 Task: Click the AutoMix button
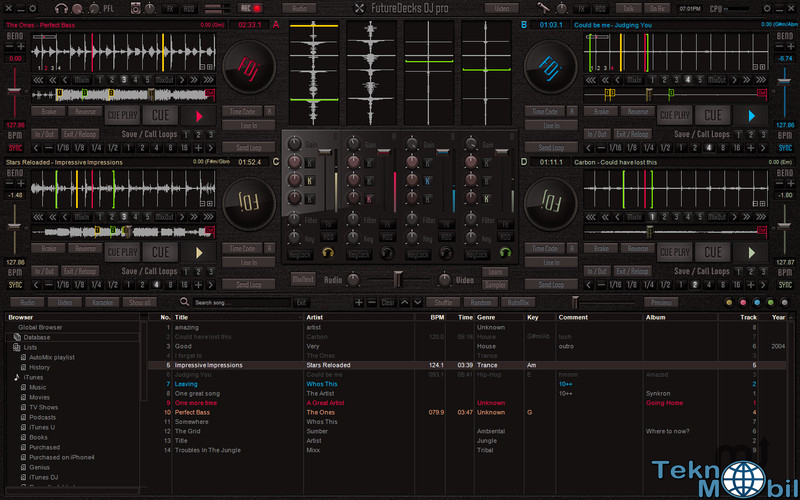(518, 303)
